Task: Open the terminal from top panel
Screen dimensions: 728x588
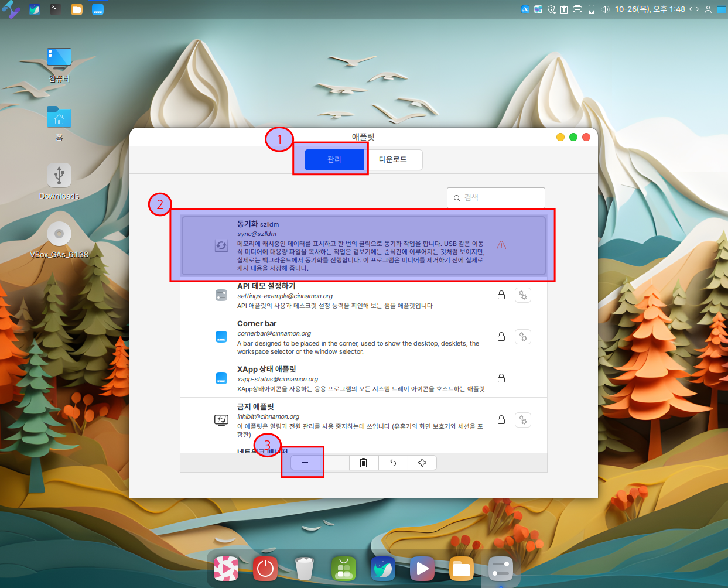Action: [56, 9]
